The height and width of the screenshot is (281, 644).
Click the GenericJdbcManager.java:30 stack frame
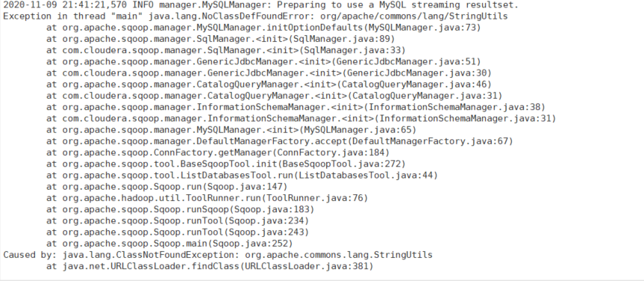(269, 73)
